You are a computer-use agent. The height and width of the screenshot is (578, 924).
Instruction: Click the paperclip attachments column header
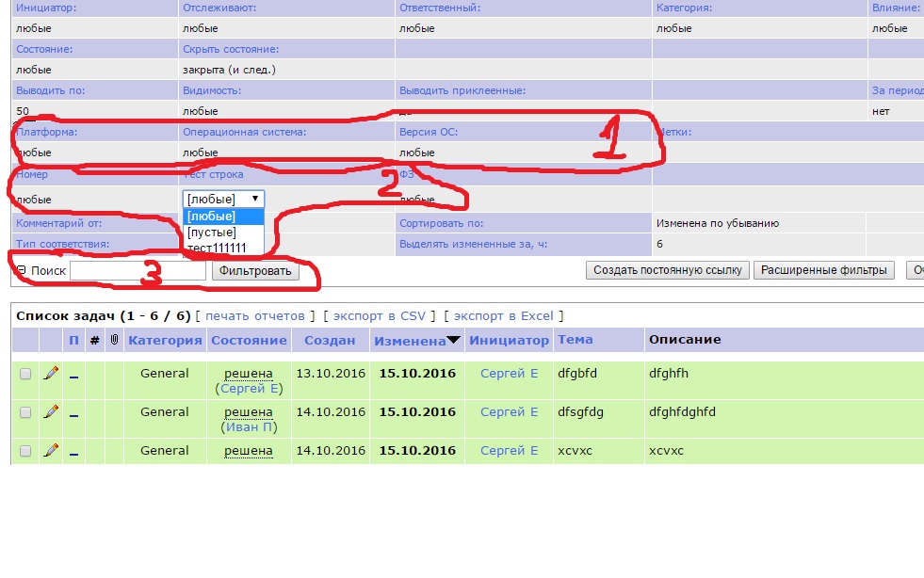[114, 340]
